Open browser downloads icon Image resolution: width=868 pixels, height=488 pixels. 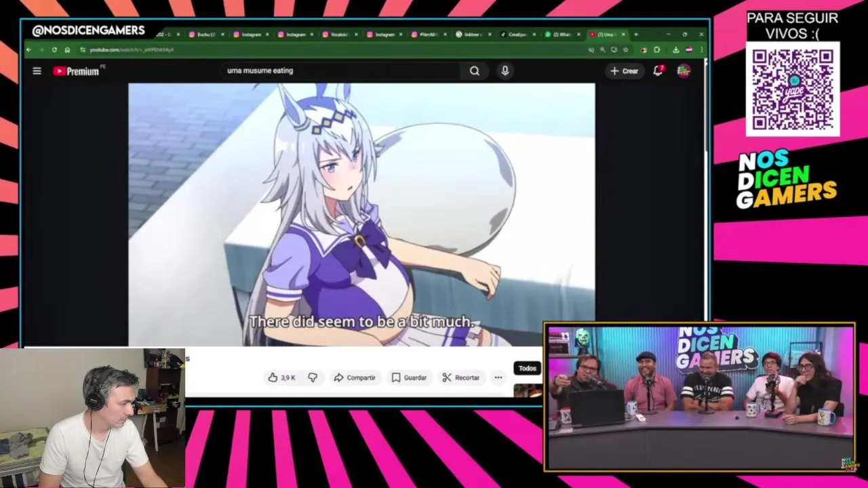(676, 49)
